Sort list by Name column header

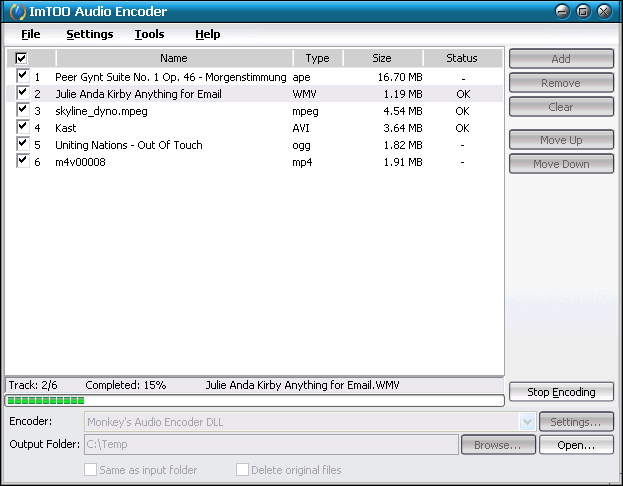tap(173, 59)
